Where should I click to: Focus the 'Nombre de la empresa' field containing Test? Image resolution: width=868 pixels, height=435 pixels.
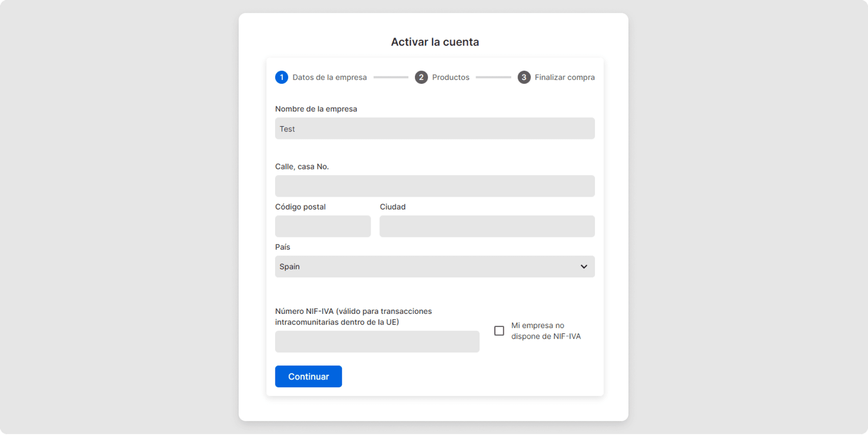pos(434,129)
